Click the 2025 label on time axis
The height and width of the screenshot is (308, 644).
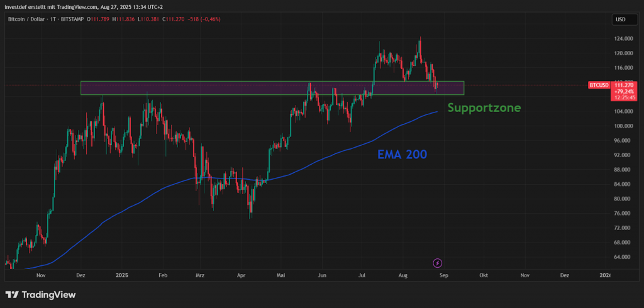122,275
